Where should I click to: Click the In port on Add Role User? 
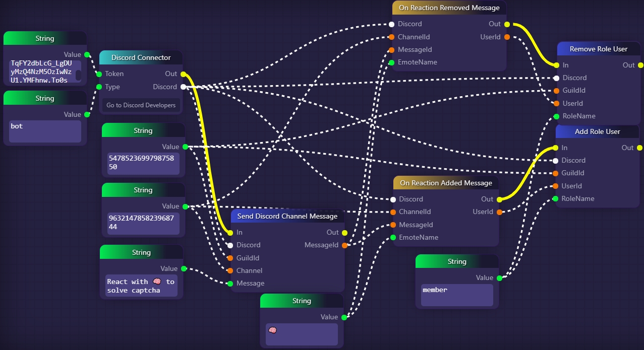556,148
